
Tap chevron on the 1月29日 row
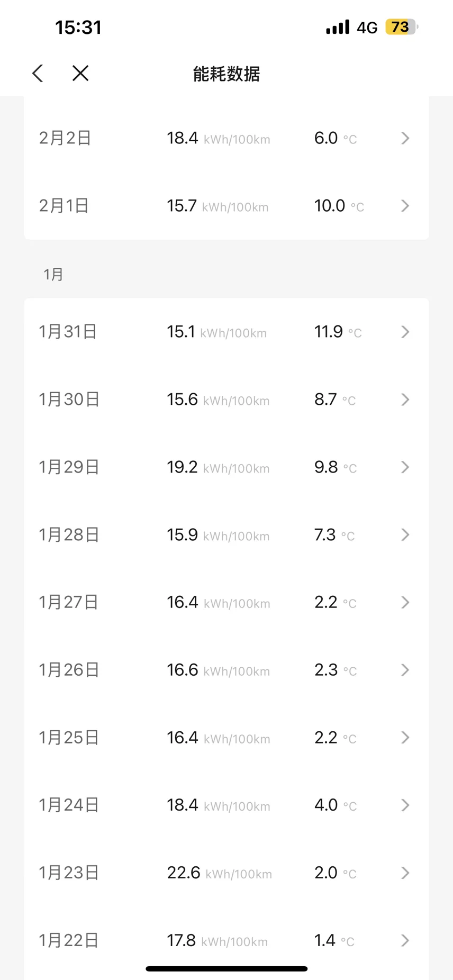point(405,467)
